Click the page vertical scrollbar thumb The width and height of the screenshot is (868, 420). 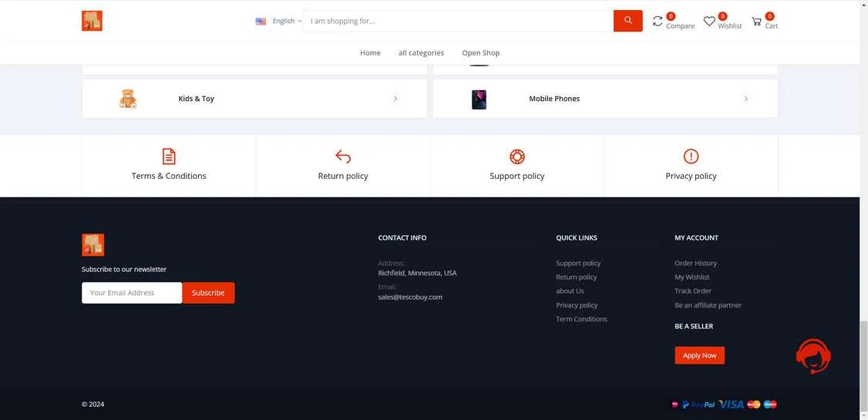point(863,366)
